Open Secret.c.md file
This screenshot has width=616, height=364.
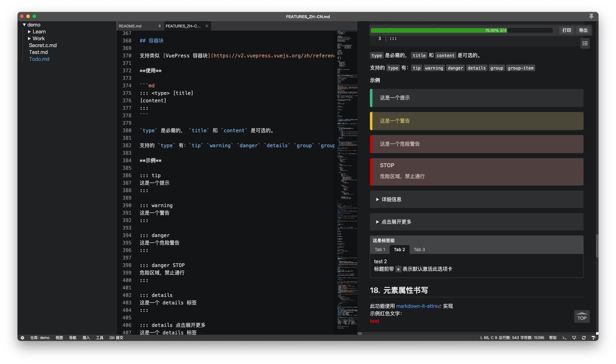[x=43, y=45]
